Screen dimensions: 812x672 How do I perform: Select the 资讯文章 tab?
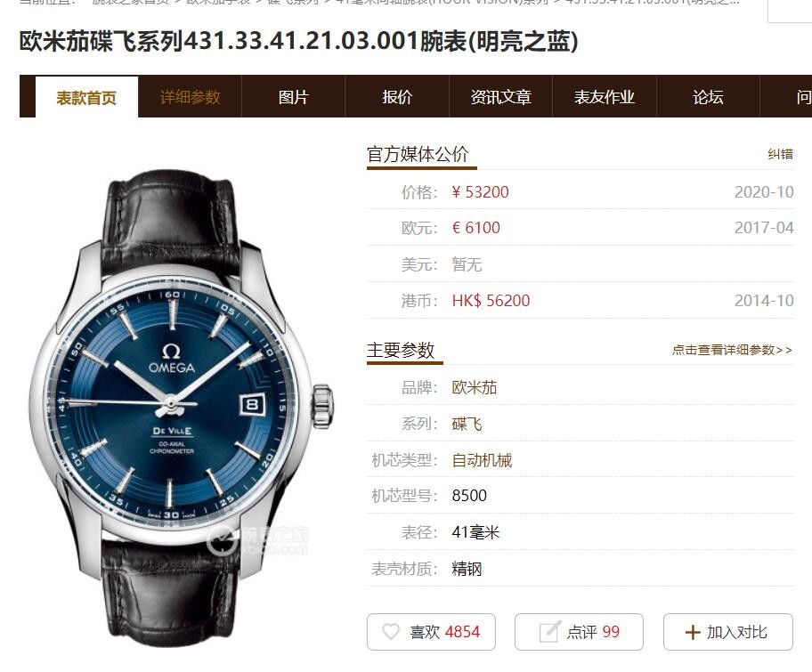(x=500, y=97)
